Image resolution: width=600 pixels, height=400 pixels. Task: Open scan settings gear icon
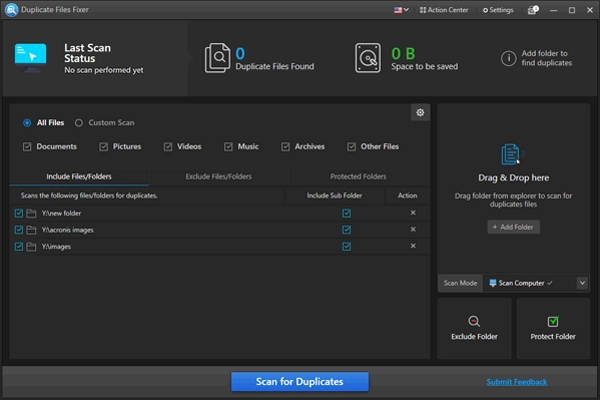pos(420,112)
